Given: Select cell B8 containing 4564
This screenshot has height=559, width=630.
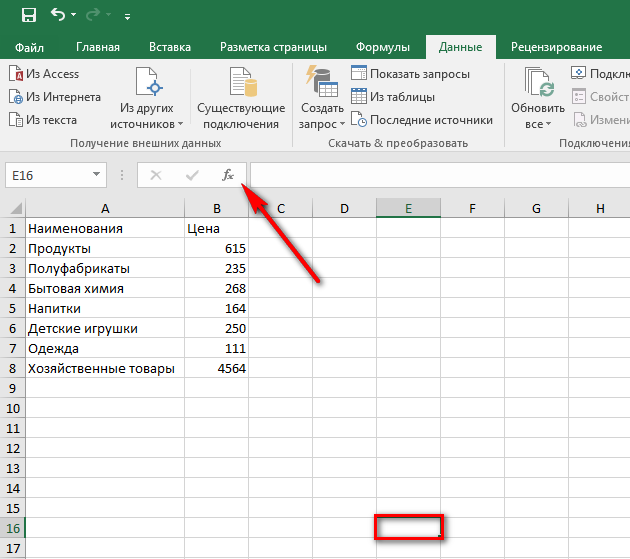Looking at the screenshot, I should tap(216, 369).
